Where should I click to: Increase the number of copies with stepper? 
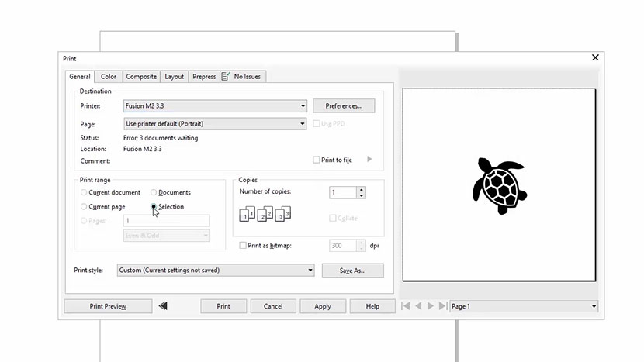tap(362, 189)
